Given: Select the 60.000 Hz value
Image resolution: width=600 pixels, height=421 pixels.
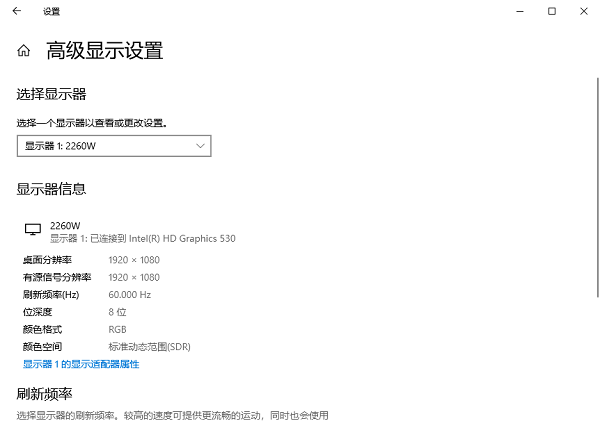Looking at the screenshot, I should pyautogui.click(x=130, y=295).
